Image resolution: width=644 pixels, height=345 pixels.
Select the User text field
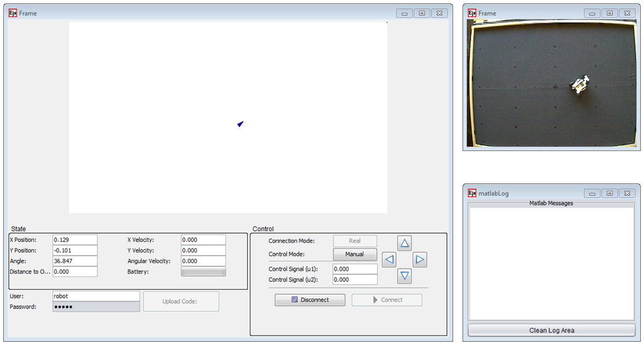pos(96,296)
